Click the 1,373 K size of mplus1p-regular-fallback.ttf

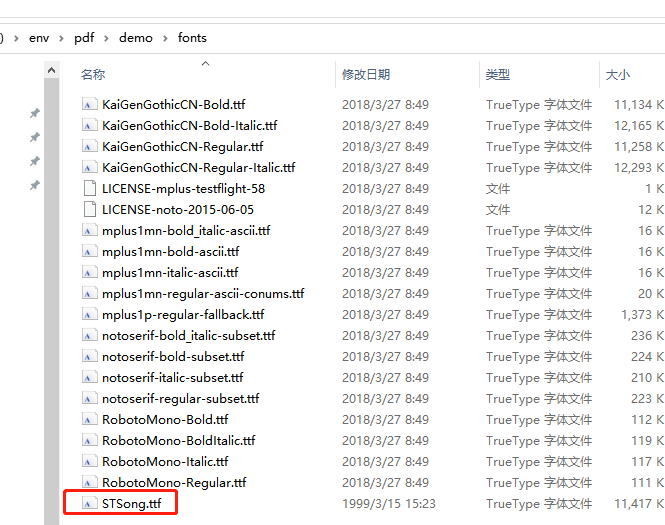click(643, 314)
